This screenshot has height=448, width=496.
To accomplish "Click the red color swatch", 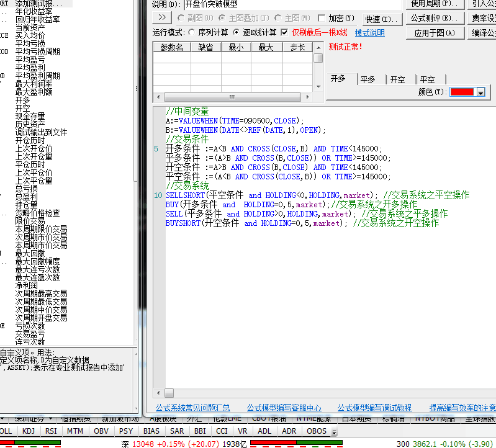I will point(462,92).
